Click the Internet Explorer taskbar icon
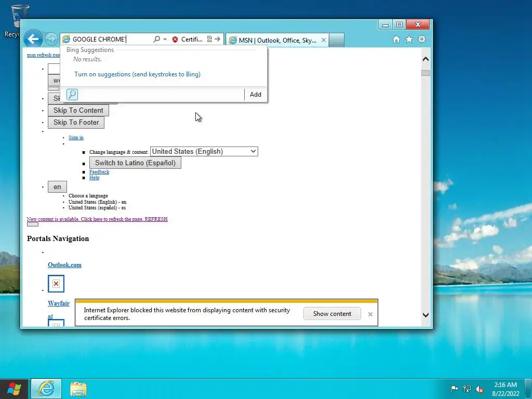Image resolution: width=532 pixels, height=399 pixels. coord(46,389)
